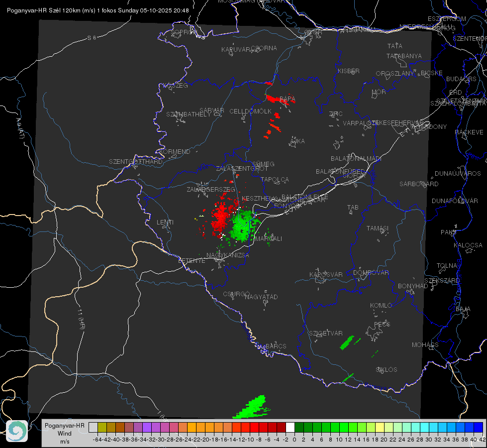The height and width of the screenshot is (448, 487).
Task: Click the TAPOLCA city label
Action: point(275,179)
